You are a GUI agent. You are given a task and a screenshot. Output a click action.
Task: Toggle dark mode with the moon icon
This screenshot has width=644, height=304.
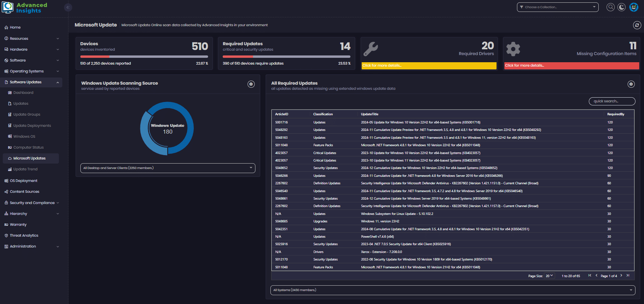(x=622, y=7)
